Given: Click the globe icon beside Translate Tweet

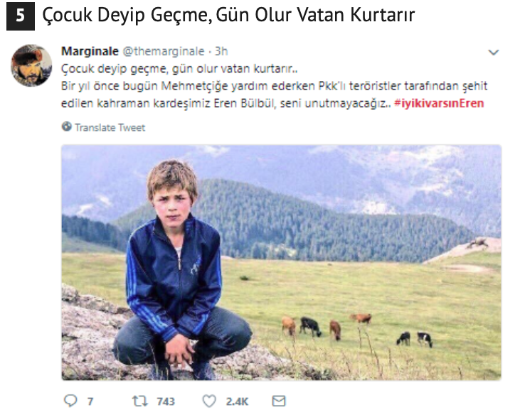Looking at the screenshot, I should coord(67,126).
